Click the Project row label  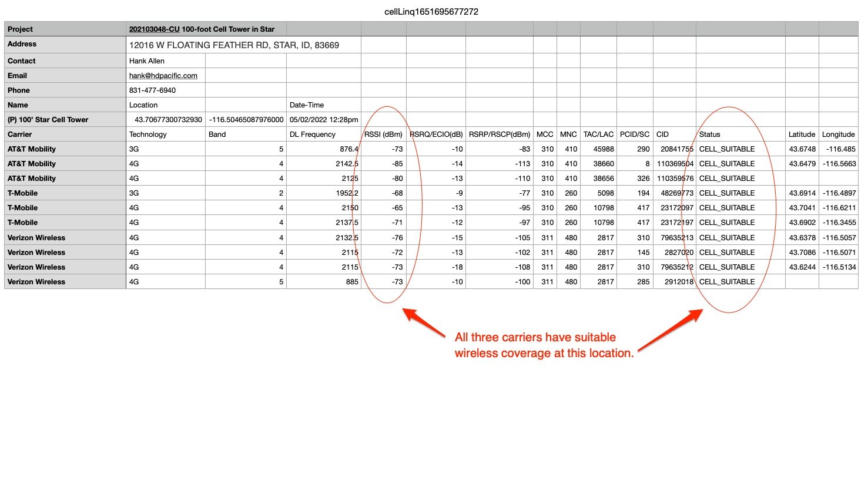[x=65, y=29]
